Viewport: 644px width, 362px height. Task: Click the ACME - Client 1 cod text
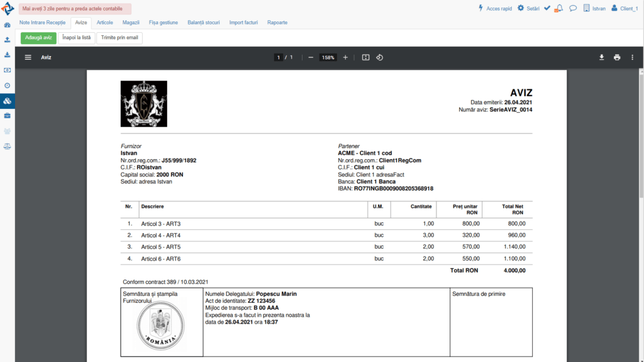tap(365, 153)
